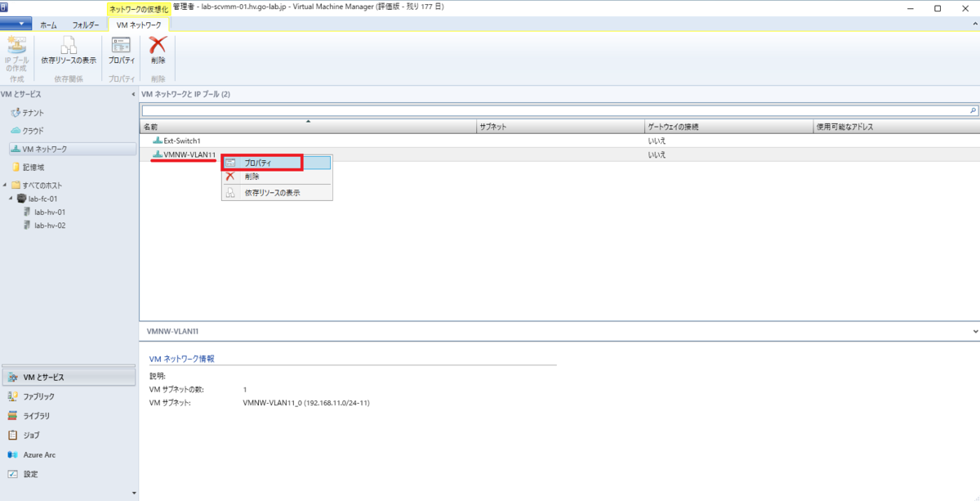The height and width of the screenshot is (501, 980).
Task: Select the Ext-Switch1 row
Action: [559, 141]
